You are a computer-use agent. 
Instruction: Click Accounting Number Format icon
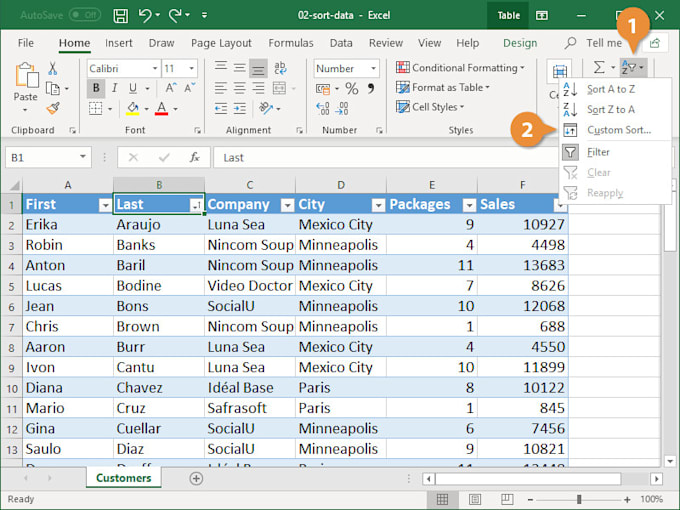pyautogui.click(x=323, y=89)
